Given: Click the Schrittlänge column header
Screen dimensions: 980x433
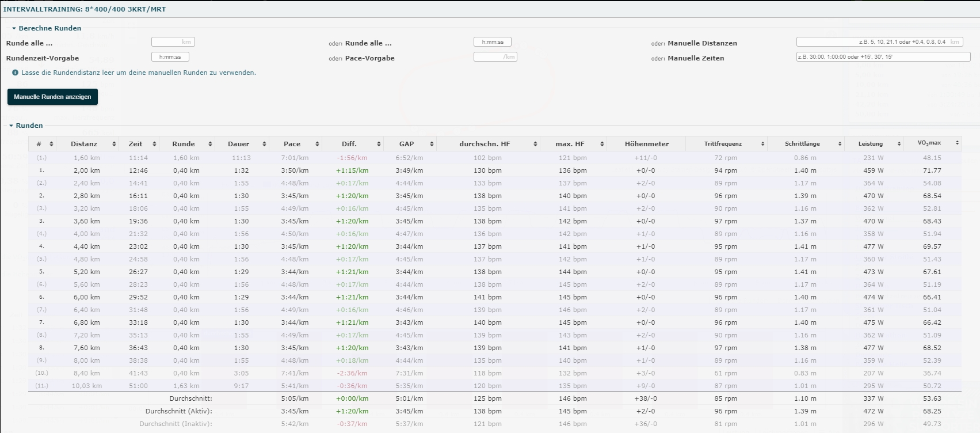Looking at the screenshot, I should pos(802,144).
